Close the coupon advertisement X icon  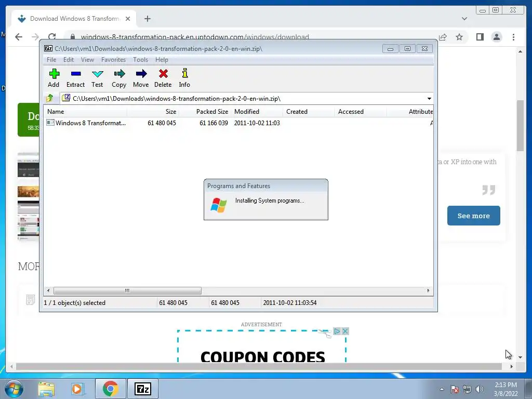tap(345, 331)
